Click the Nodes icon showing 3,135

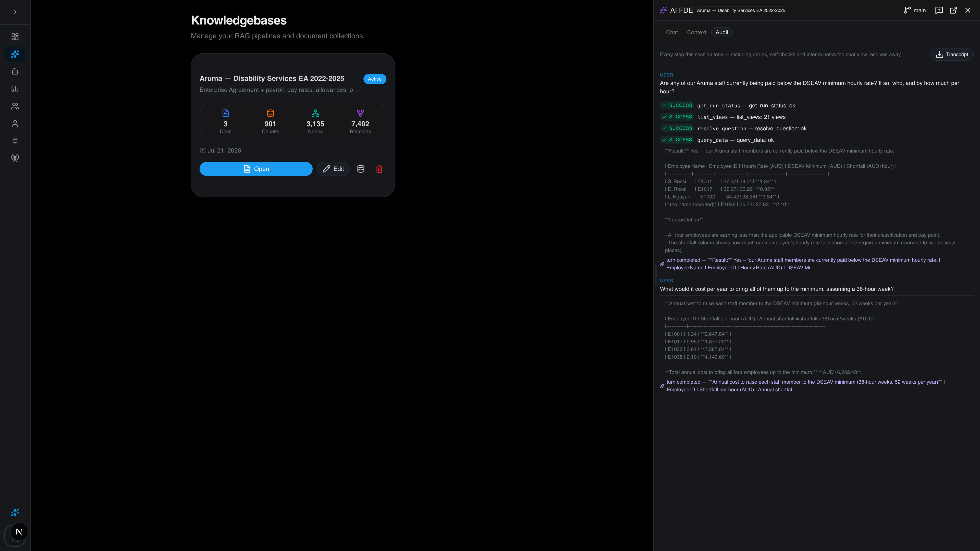[x=315, y=113]
